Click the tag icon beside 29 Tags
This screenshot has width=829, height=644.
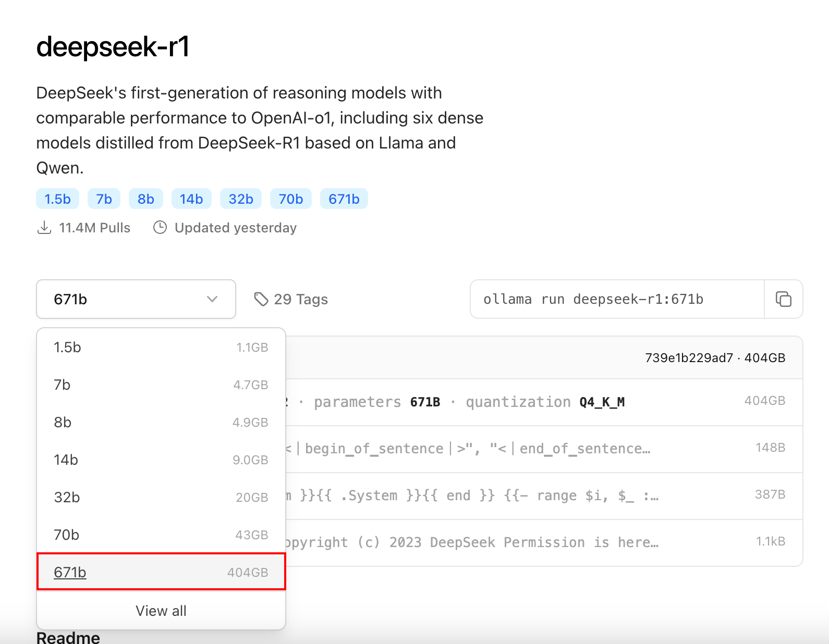coord(261,299)
